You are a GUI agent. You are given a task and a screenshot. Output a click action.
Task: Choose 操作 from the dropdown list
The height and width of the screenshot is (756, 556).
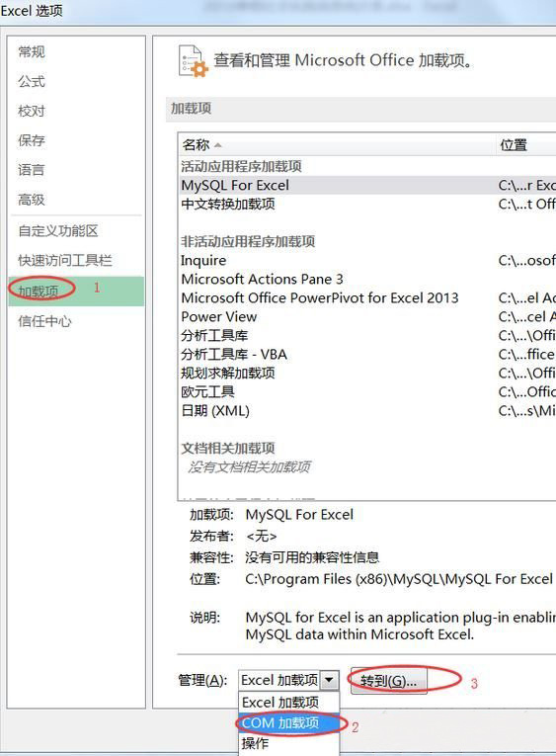click(x=289, y=743)
